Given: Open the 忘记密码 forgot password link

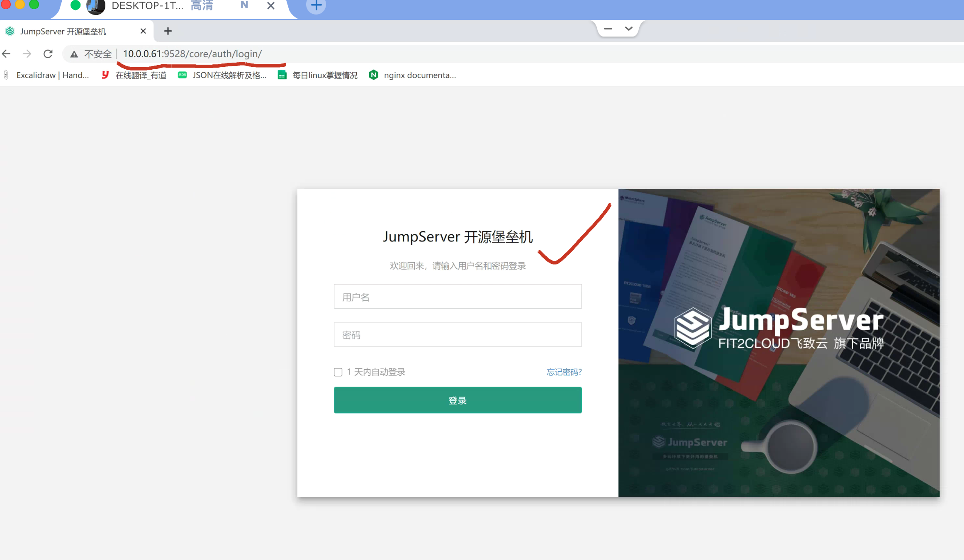Looking at the screenshot, I should (564, 372).
